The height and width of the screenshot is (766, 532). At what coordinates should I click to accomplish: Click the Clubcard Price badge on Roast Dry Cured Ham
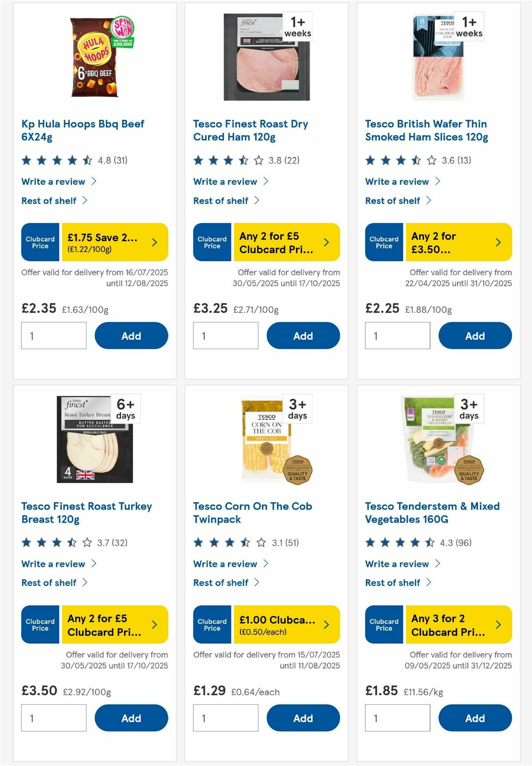(211, 242)
